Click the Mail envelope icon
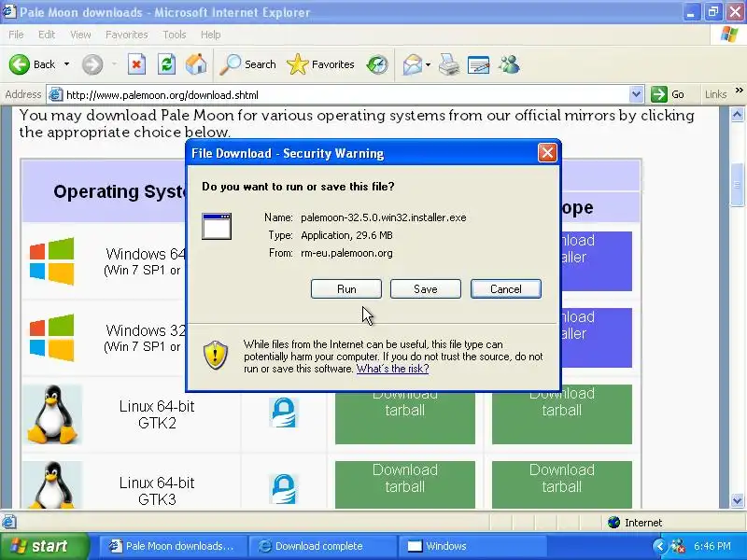 point(412,64)
